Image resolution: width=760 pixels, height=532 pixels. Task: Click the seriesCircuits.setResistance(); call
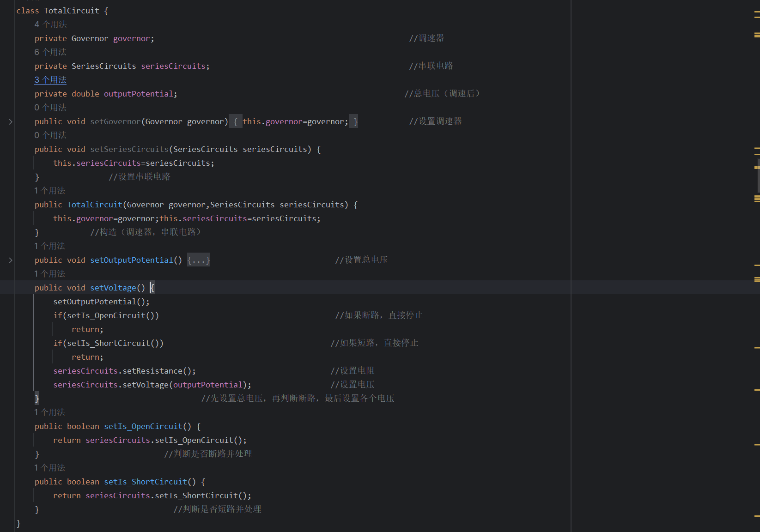pos(125,371)
